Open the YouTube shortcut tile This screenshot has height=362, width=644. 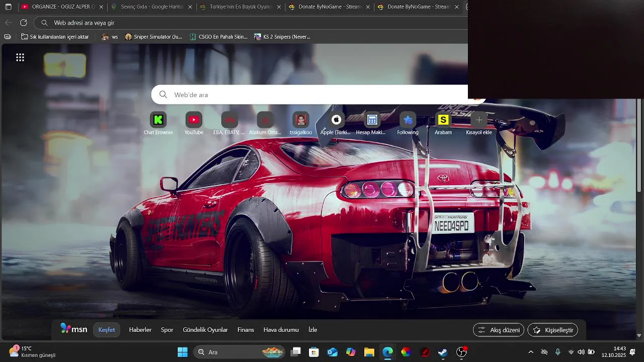(x=194, y=124)
